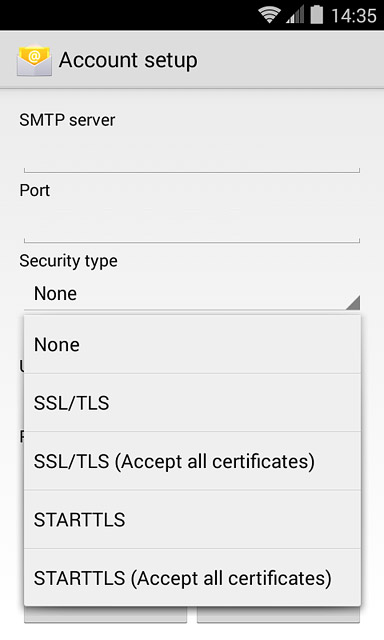This screenshot has height=640, width=384.
Task: Click the Account setup title
Action: 128,60
